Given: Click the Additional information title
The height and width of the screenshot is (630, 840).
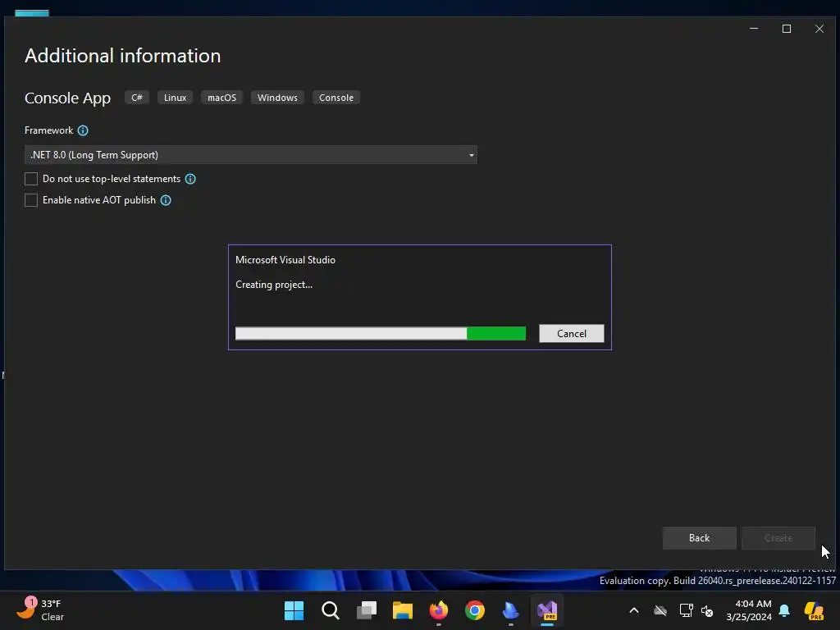Looking at the screenshot, I should pyautogui.click(x=123, y=56).
